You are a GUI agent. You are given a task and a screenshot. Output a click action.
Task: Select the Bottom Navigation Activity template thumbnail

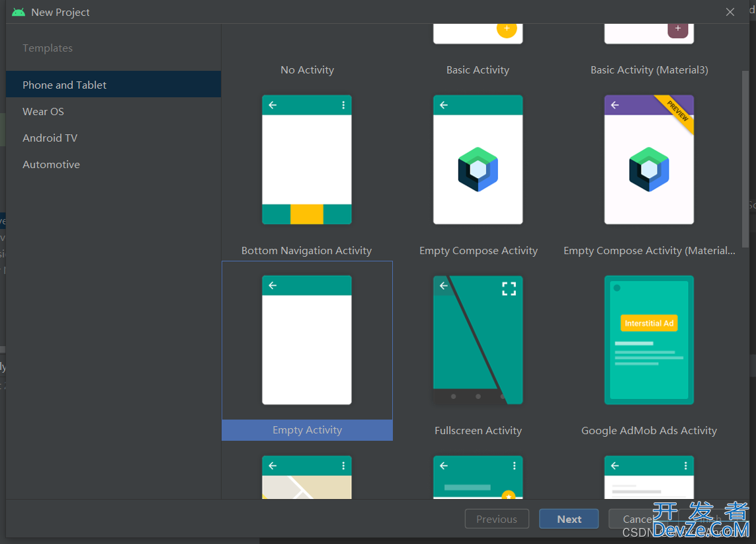click(306, 159)
